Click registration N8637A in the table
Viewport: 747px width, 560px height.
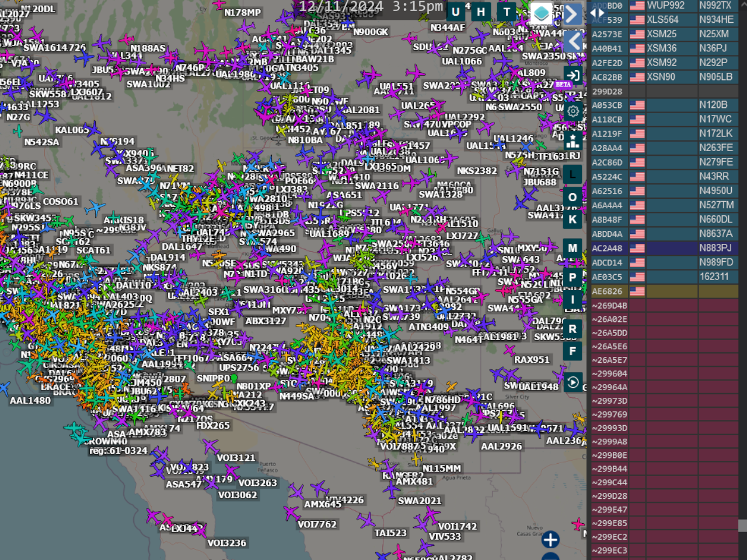click(x=716, y=233)
